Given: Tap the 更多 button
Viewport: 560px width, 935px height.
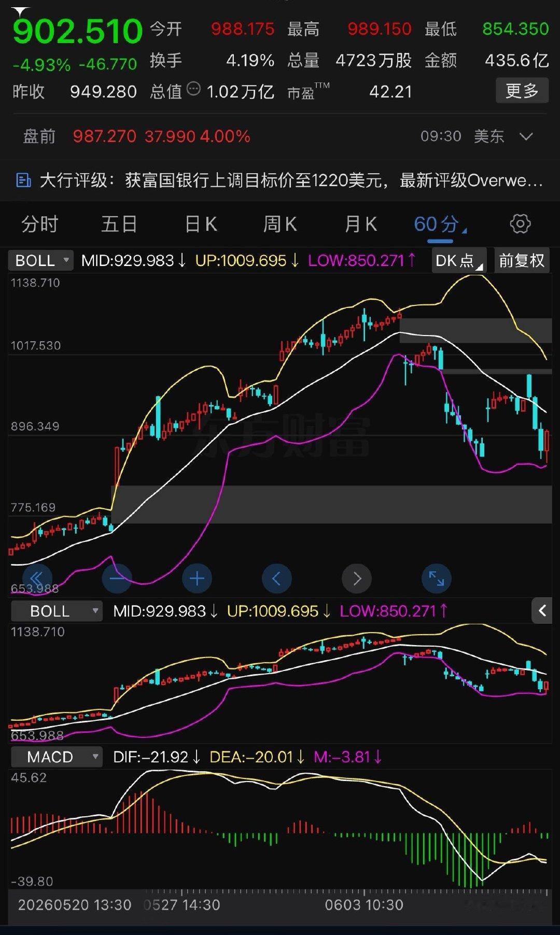Looking at the screenshot, I should tap(522, 91).
